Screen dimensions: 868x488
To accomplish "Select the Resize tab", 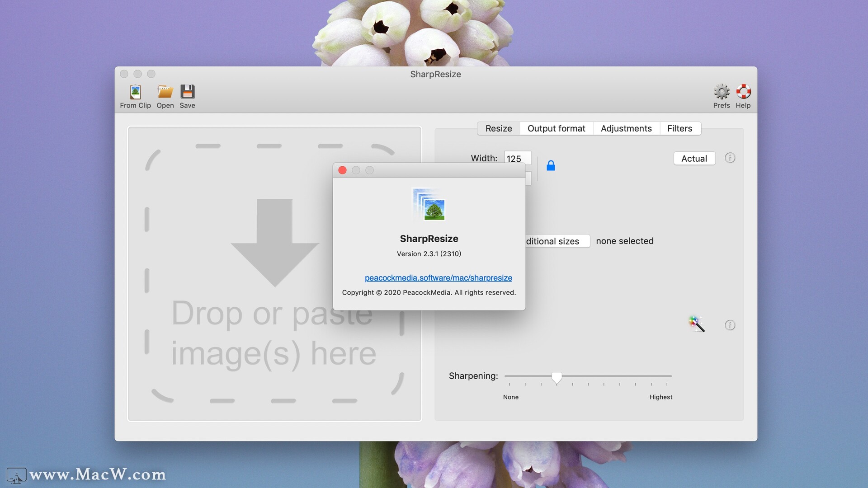I will tap(499, 128).
